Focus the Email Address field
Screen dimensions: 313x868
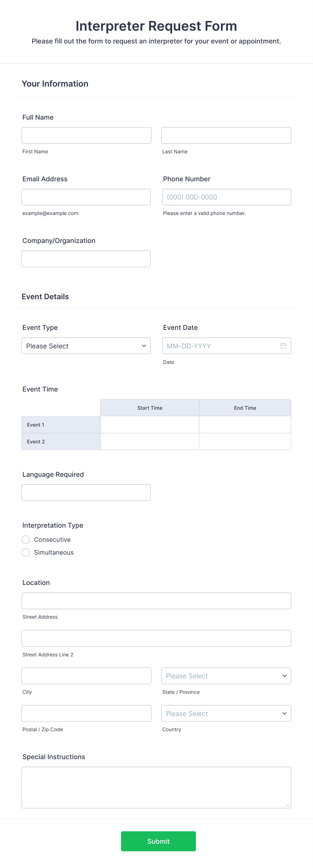(x=86, y=197)
